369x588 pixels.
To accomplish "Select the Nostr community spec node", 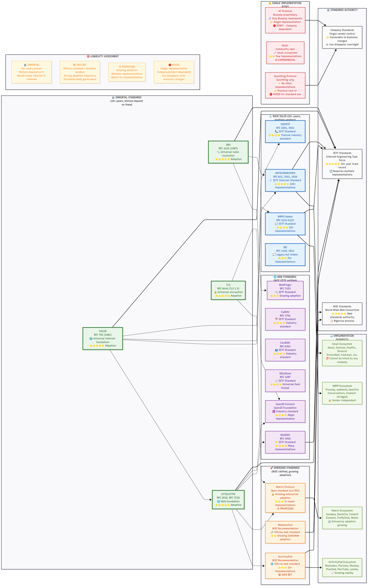I will tap(285, 53).
